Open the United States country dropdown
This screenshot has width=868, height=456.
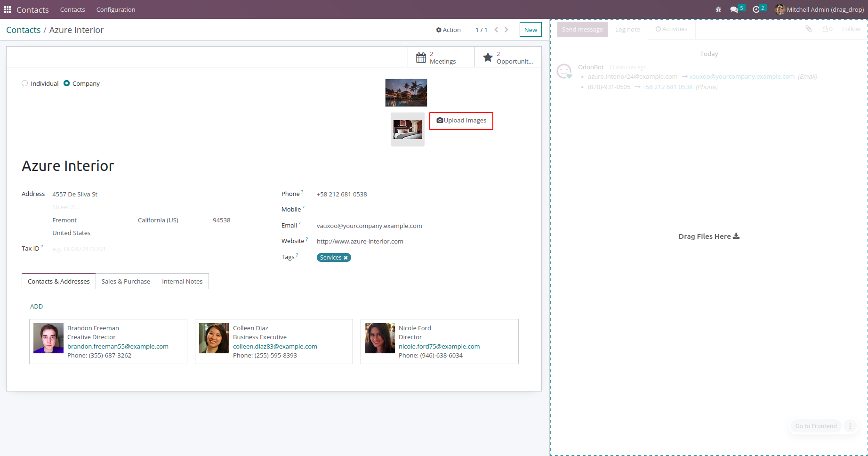[x=141, y=233]
